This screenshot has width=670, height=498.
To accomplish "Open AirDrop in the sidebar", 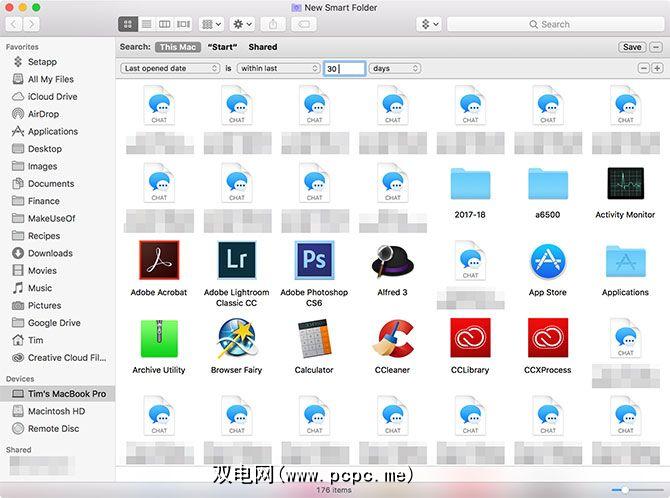I will 36,114.
